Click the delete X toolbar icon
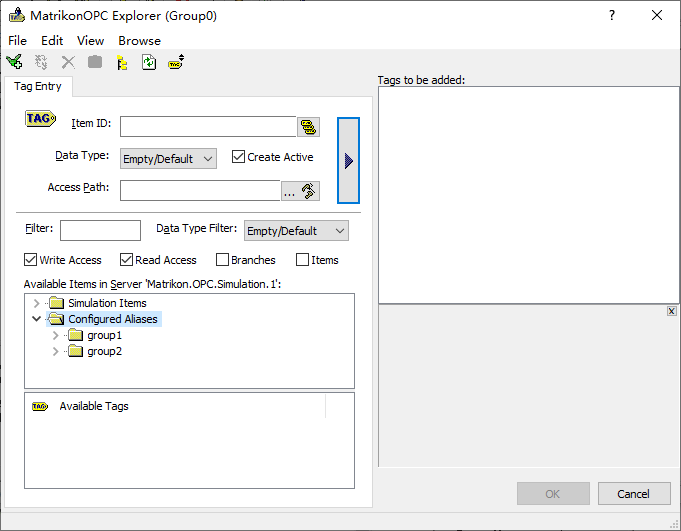This screenshot has height=531, width=681. tap(68, 62)
